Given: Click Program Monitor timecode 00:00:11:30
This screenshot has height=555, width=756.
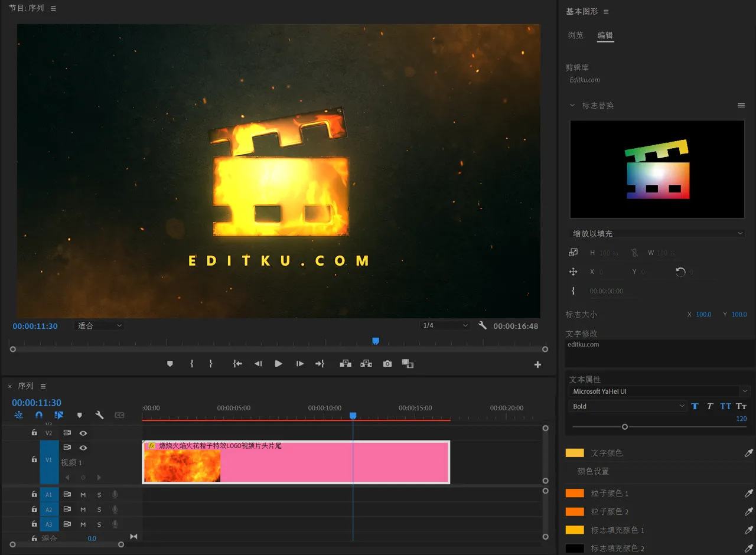Looking at the screenshot, I should pos(35,326).
